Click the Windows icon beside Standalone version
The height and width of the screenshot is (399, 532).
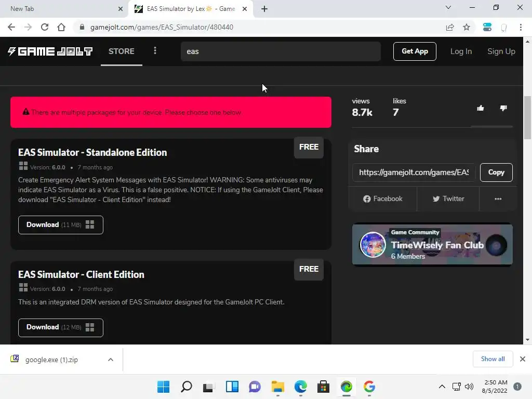(x=23, y=166)
